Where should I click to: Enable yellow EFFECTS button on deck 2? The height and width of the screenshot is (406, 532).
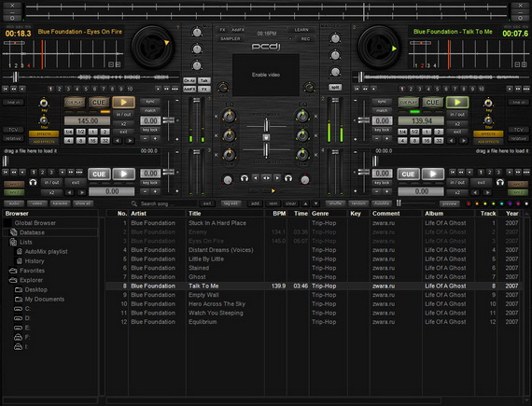coord(488,134)
